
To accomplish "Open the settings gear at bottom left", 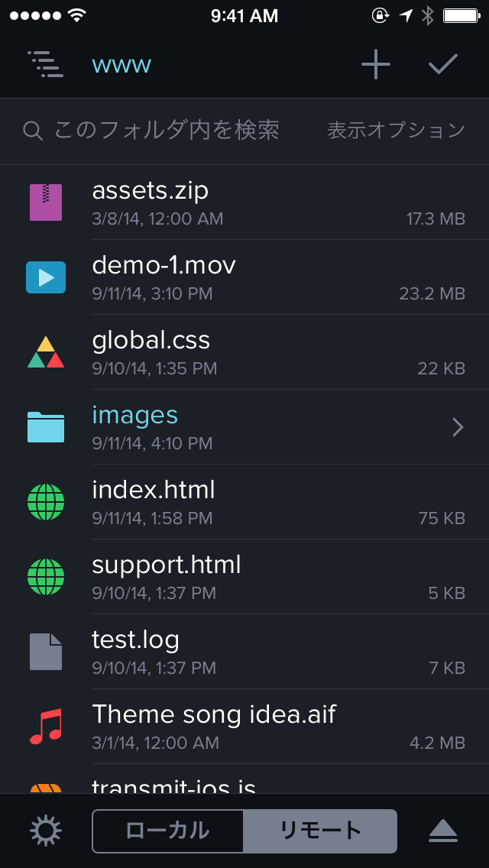I will 44,831.
